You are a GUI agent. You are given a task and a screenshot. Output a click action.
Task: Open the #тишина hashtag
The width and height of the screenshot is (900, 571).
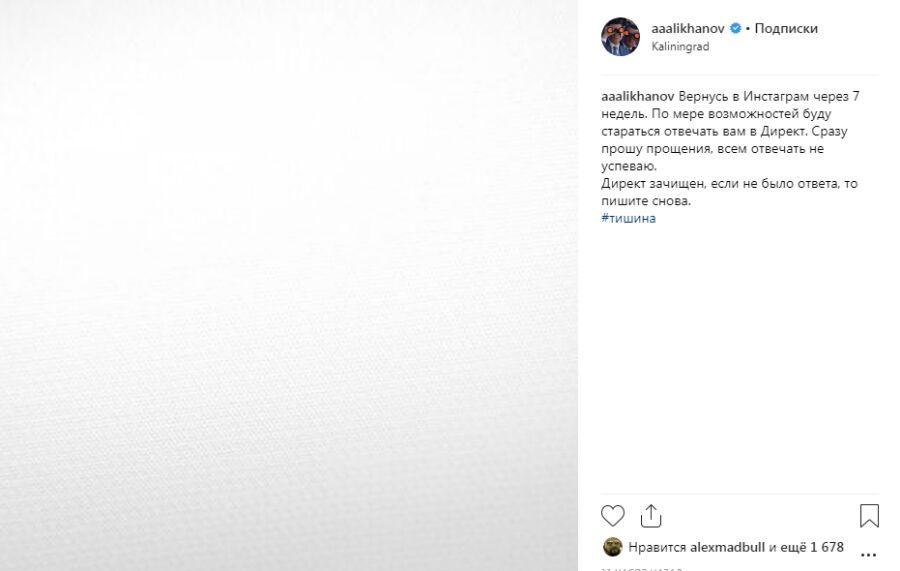pos(628,218)
